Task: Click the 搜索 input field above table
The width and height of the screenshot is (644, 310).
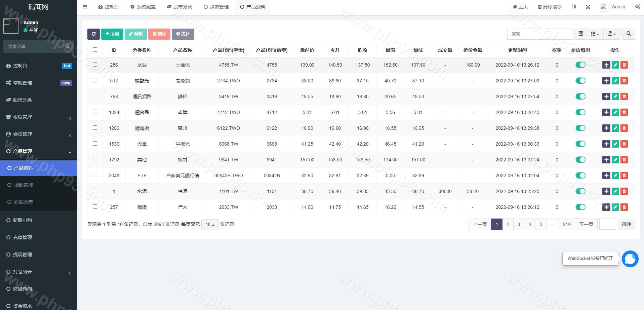Action: pos(539,34)
